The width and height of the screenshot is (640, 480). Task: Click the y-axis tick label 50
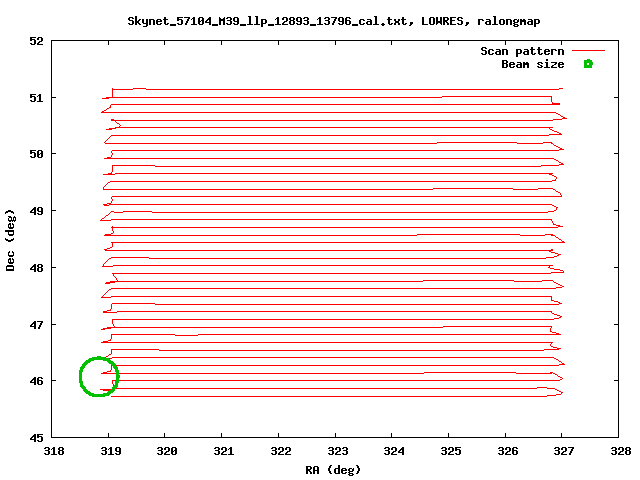click(36, 154)
